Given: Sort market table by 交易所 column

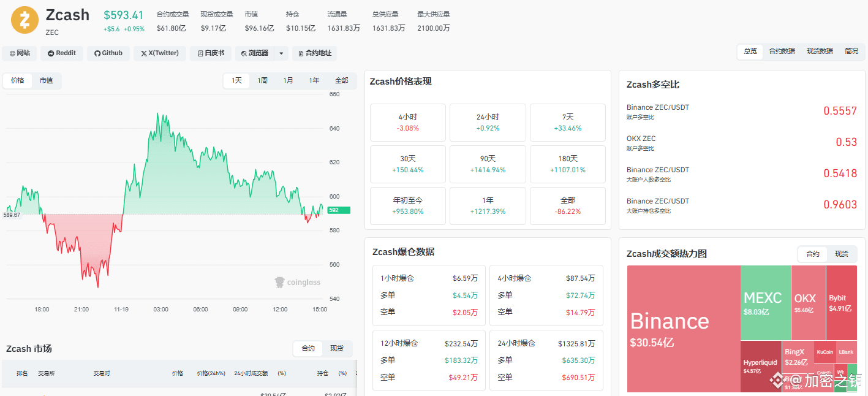Looking at the screenshot, I should pyautogui.click(x=47, y=373).
